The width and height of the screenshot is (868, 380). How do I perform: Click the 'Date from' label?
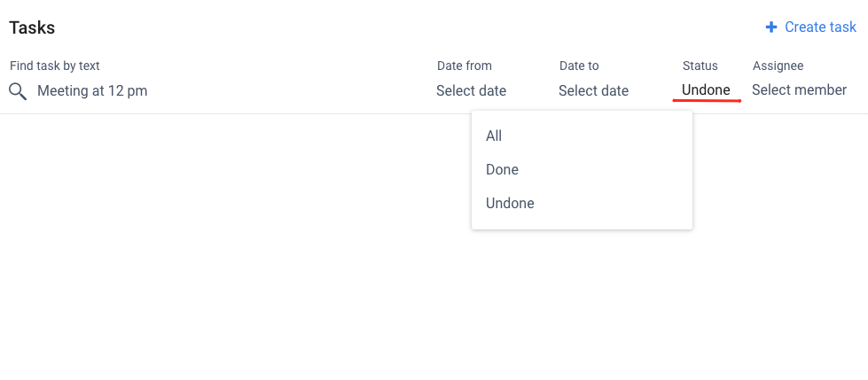pyautogui.click(x=465, y=66)
